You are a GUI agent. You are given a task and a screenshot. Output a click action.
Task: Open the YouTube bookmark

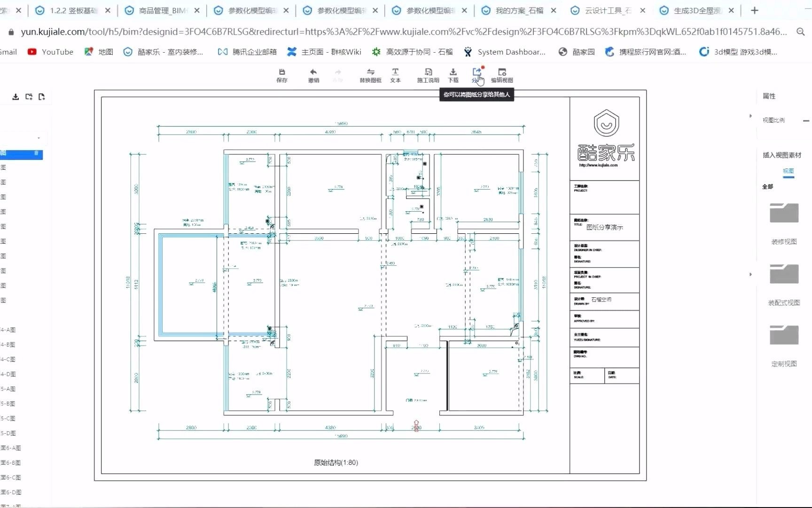(50, 52)
